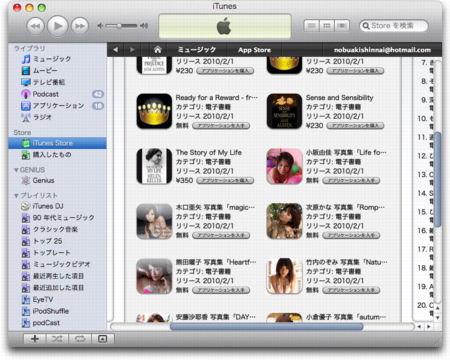Open 熊田曜子 写真集 title link
This screenshot has width=450, height=360.
tap(216, 262)
